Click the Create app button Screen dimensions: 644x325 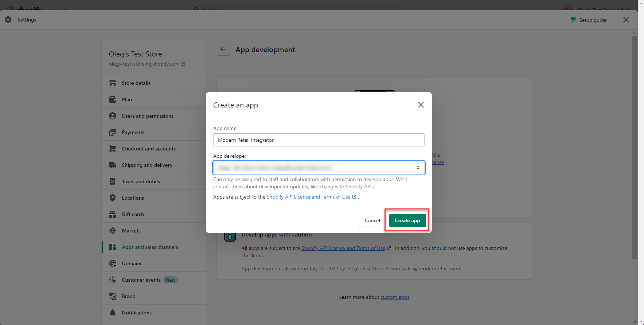[407, 220]
